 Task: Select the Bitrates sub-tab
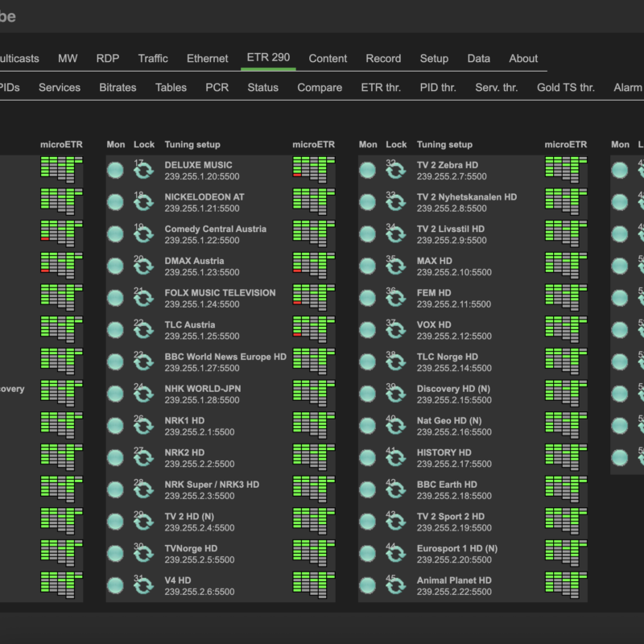click(118, 88)
